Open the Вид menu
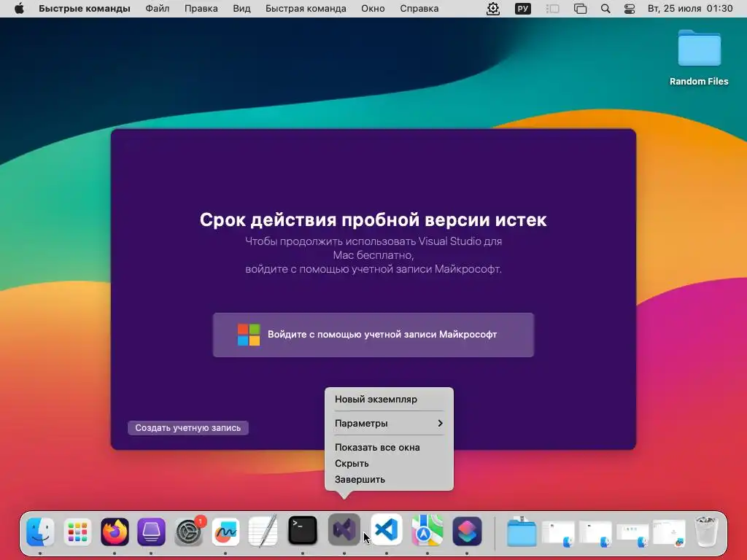 coord(241,9)
